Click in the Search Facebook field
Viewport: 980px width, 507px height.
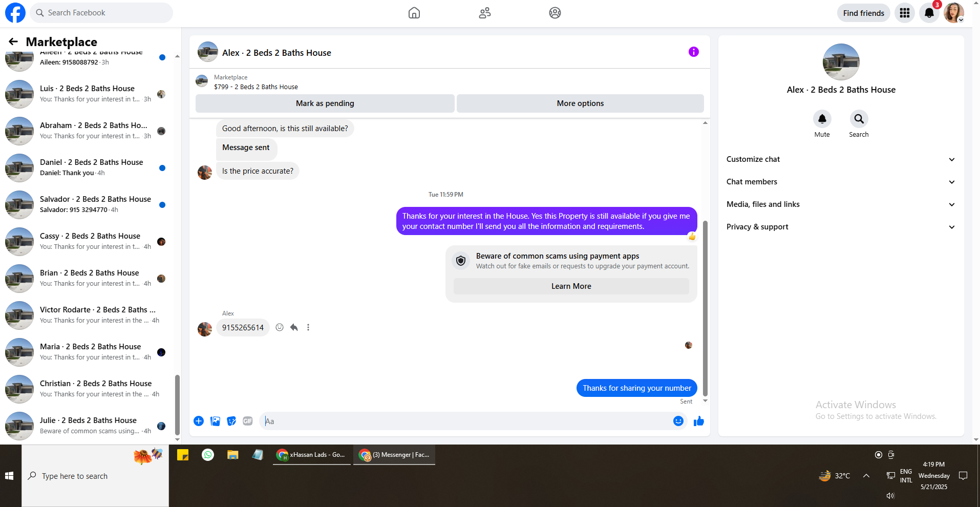pos(101,13)
